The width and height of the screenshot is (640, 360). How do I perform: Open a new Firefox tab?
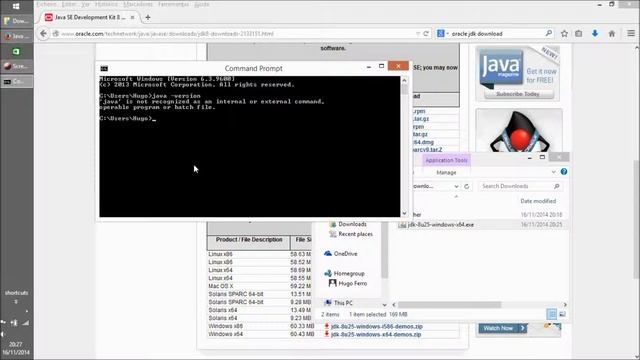(x=148, y=18)
